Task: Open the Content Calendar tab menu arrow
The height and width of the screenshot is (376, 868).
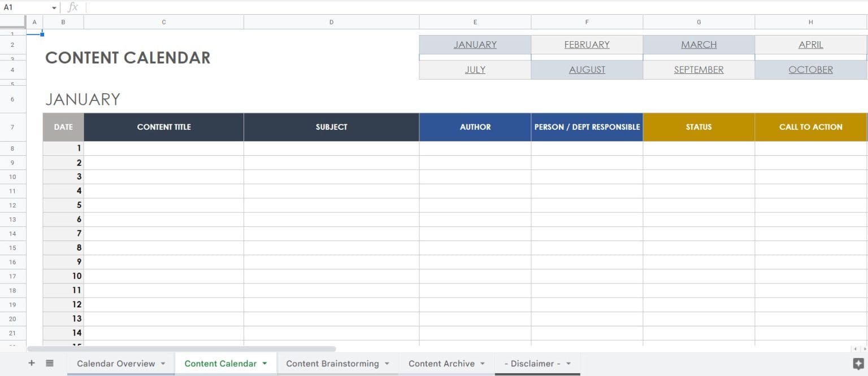Action: tap(265, 364)
